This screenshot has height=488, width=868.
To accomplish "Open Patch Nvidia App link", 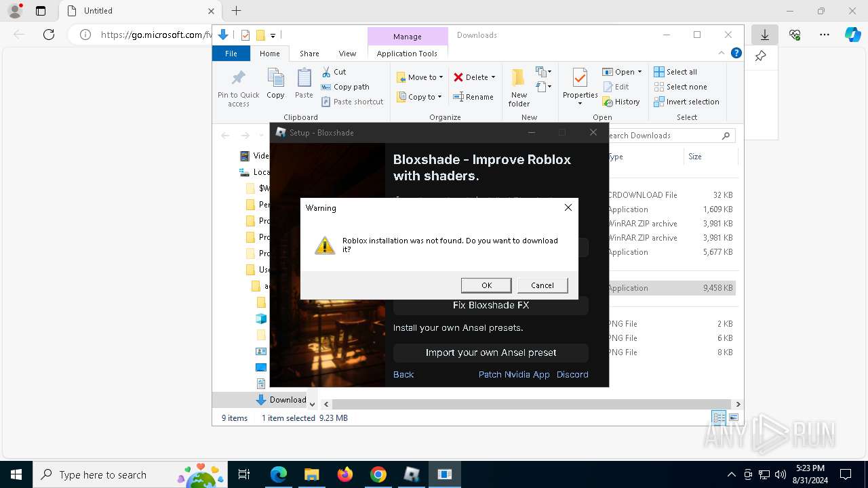I will coord(514,374).
